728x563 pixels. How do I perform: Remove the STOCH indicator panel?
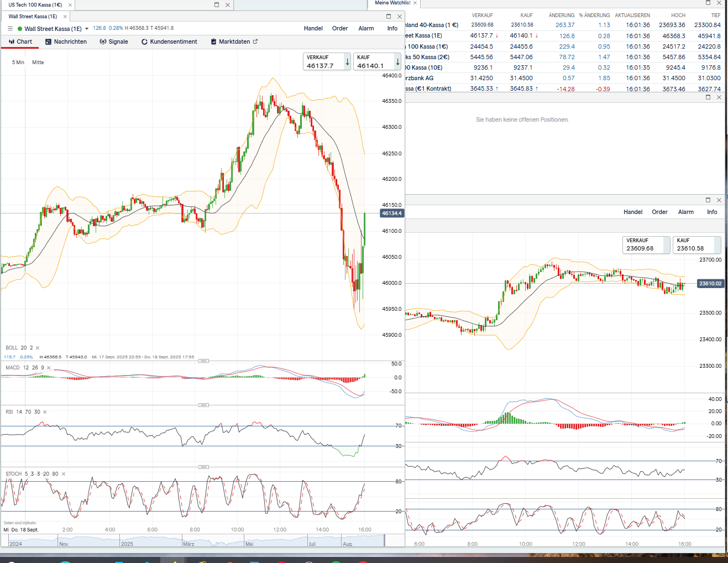(64, 474)
